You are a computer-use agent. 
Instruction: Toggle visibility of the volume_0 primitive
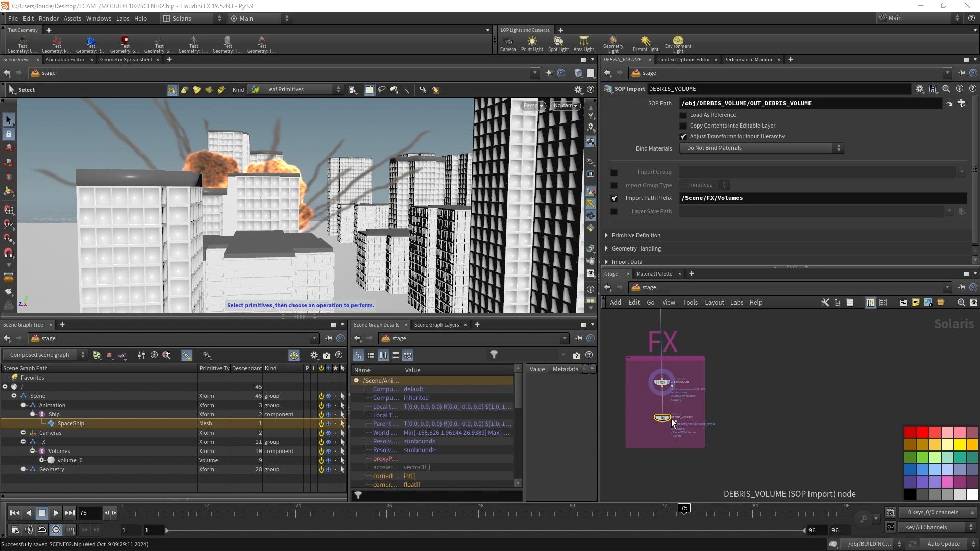(x=328, y=460)
